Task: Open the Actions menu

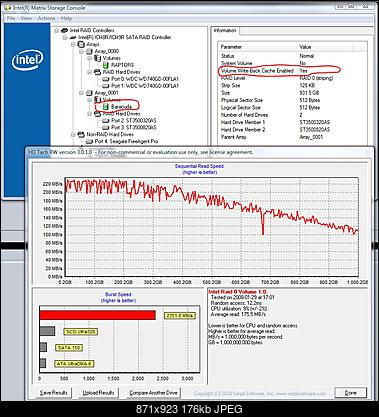Action: click(46, 18)
